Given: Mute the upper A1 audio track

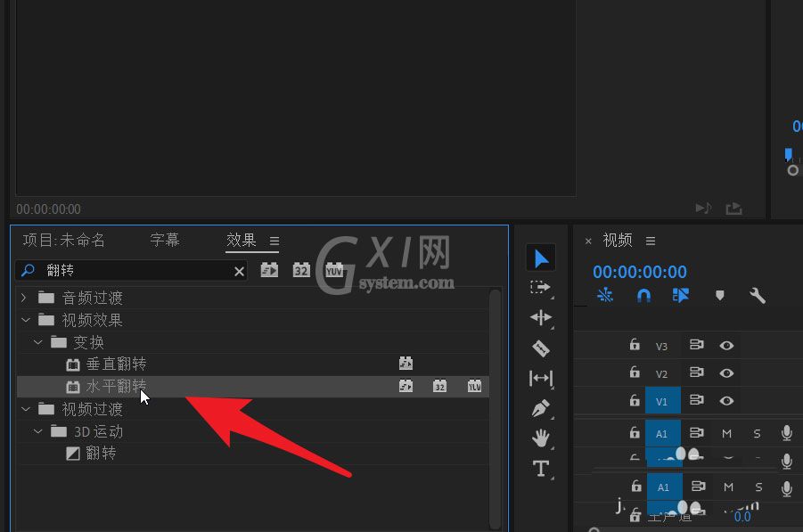Looking at the screenshot, I should pyautogui.click(x=726, y=434).
